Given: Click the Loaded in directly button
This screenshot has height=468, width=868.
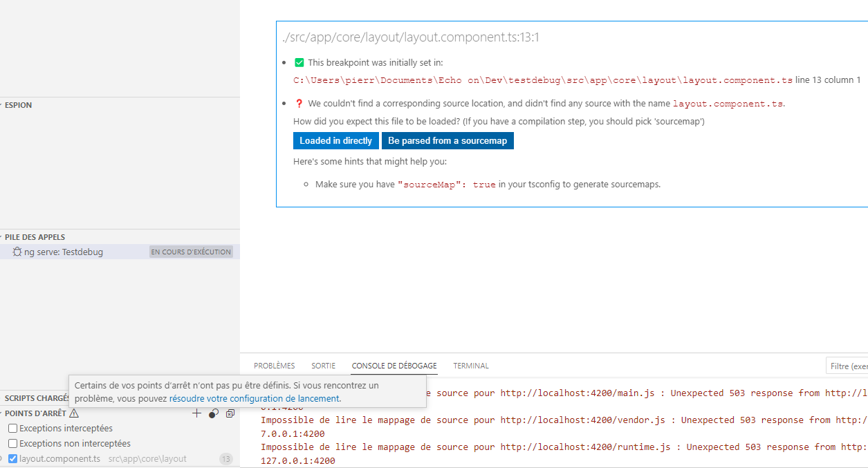Looking at the screenshot, I should (x=335, y=140).
